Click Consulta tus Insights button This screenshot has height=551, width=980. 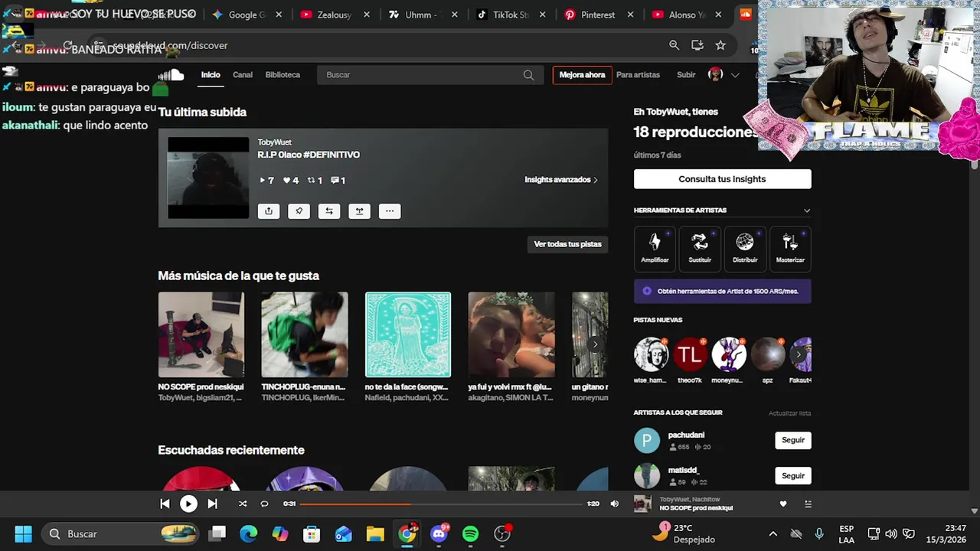pos(722,179)
